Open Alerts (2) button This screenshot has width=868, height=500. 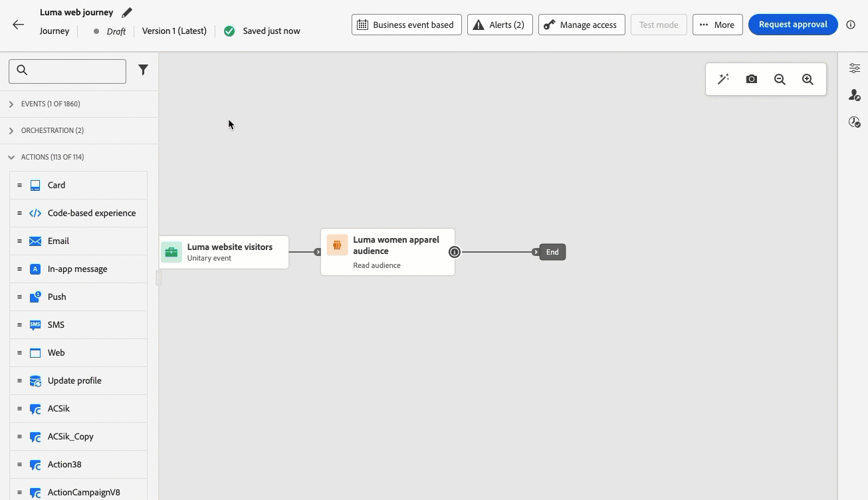(x=500, y=25)
